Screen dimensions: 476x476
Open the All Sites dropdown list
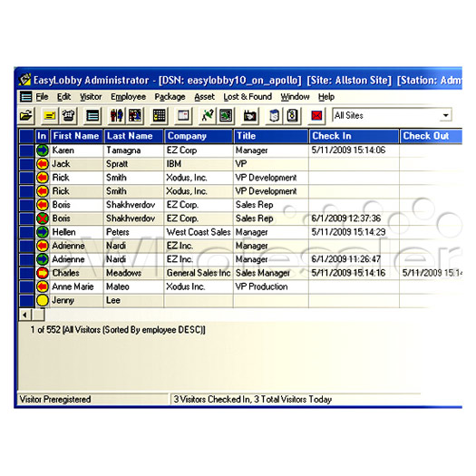[445, 115]
